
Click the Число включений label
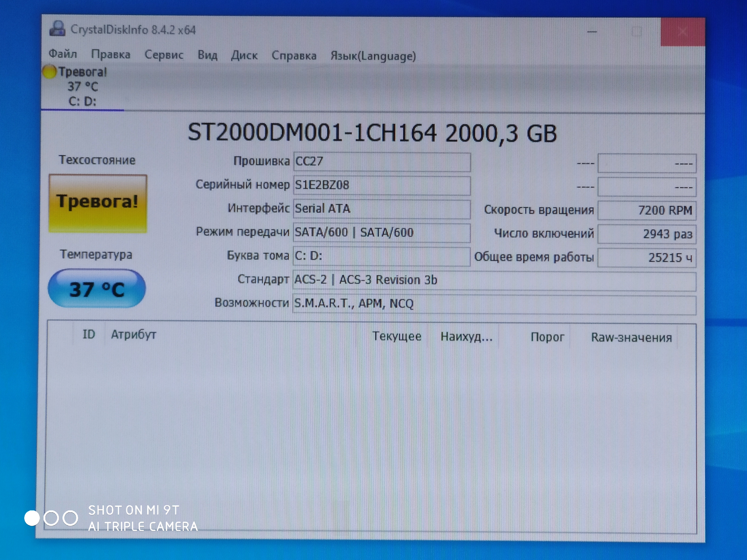tap(544, 233)
